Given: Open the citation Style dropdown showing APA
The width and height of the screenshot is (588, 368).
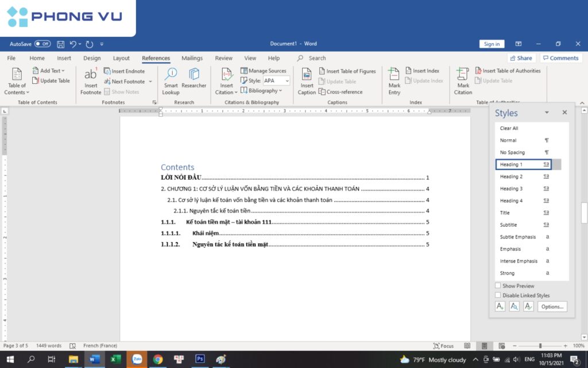Looking at the screenshot, I should click(x=275, y=80).
